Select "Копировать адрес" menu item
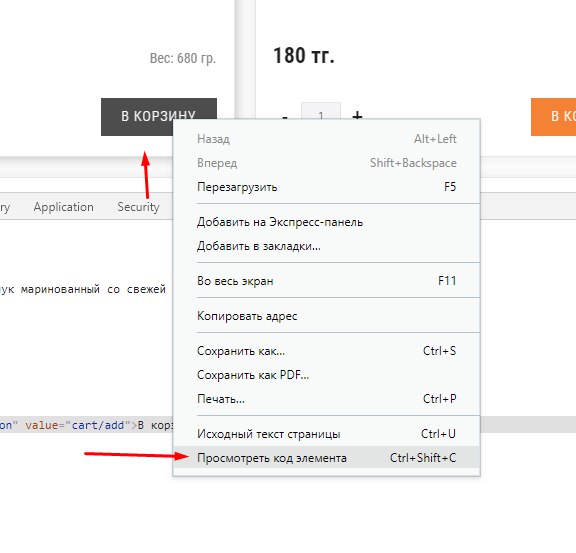Screen dimensions: 576x553 click(326, 316)
